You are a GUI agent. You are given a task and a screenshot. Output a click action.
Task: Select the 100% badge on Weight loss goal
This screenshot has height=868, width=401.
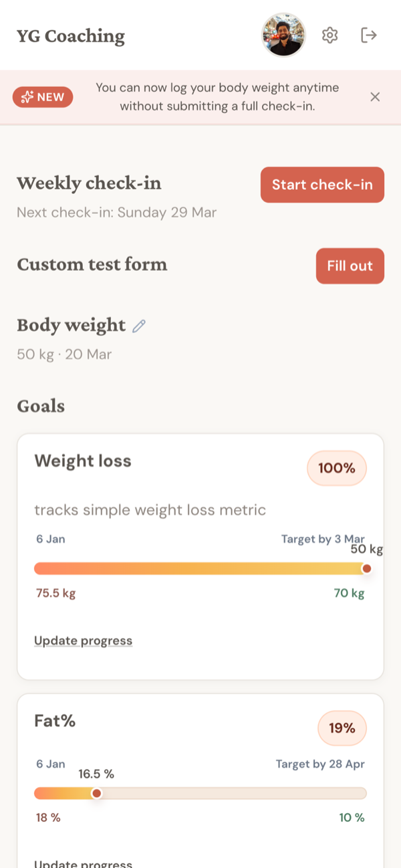pos(336,468)
